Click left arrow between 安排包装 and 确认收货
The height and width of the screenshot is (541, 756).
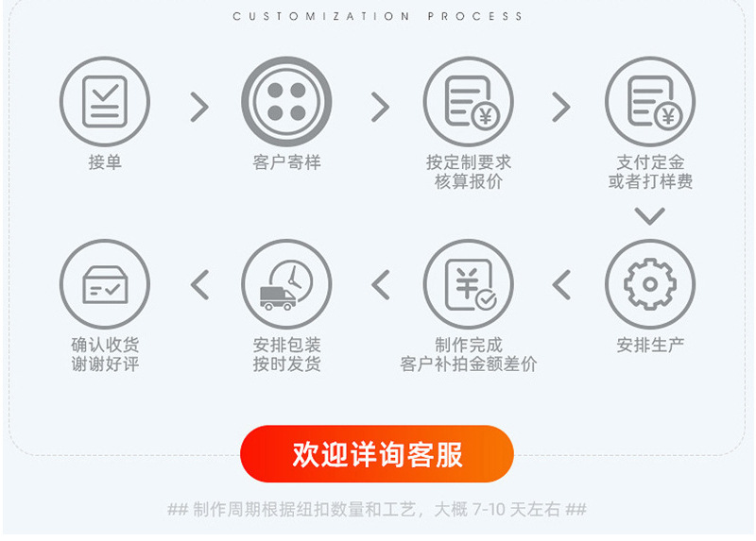pos(199,285)
